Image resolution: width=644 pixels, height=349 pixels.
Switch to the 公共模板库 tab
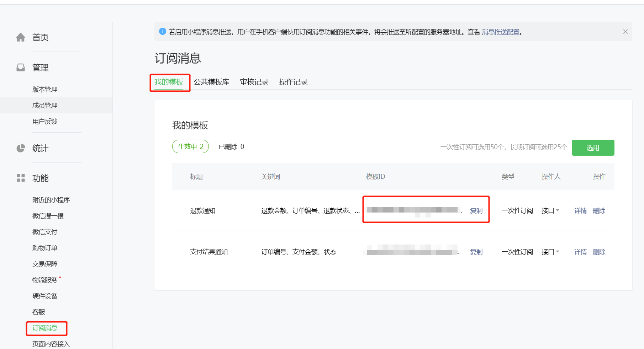coord(211,82)
